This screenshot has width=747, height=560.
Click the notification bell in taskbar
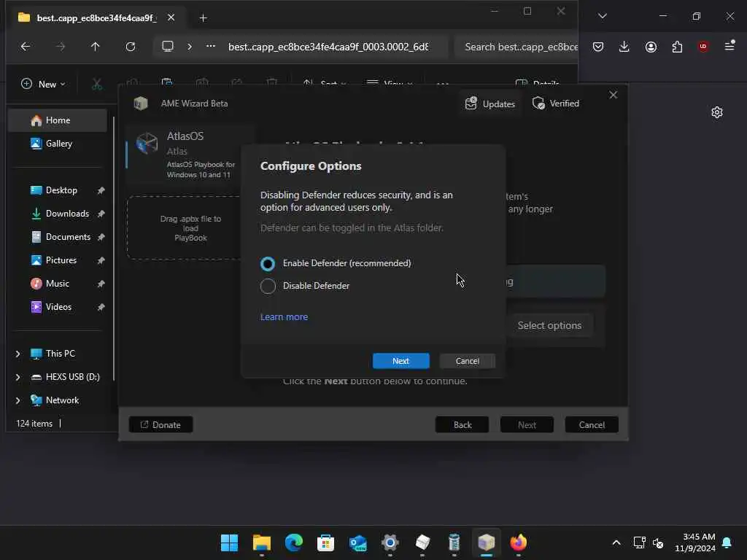(x=727, y=542)
